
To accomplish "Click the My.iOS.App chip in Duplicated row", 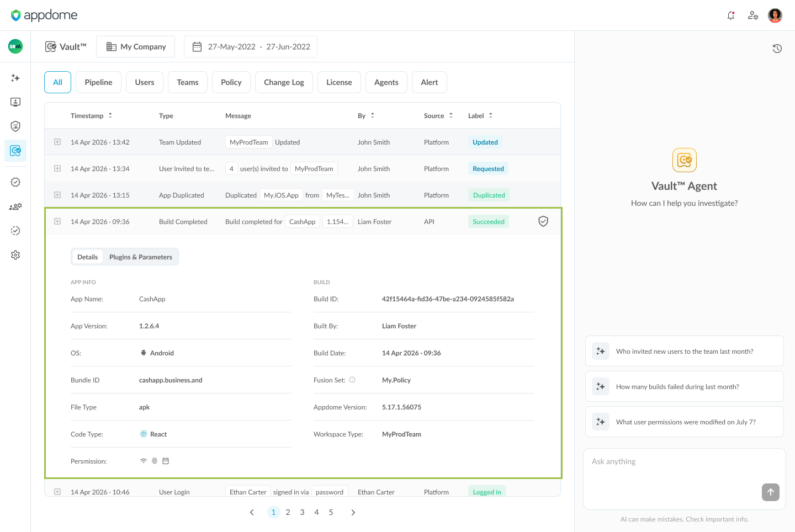I will click(281, 195).
